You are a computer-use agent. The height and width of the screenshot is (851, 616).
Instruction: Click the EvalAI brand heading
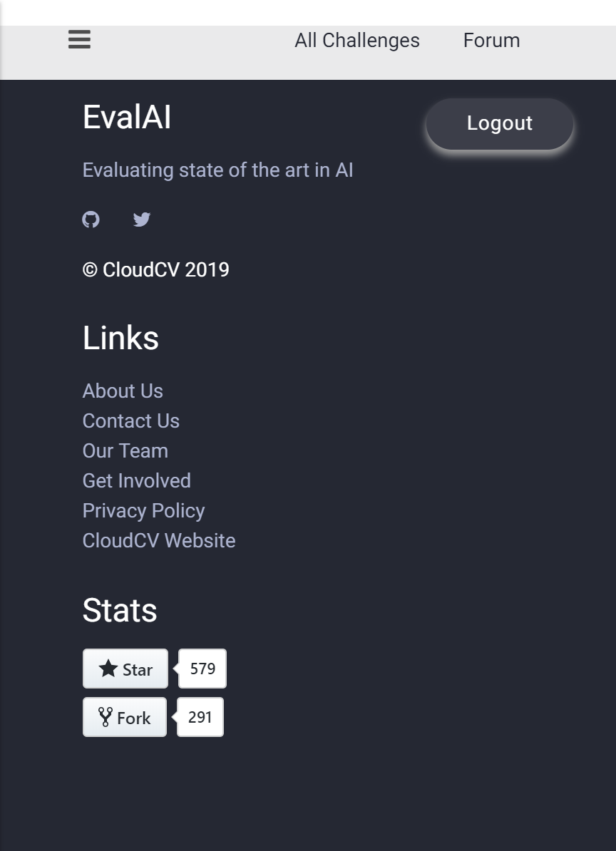click(126, 116)
